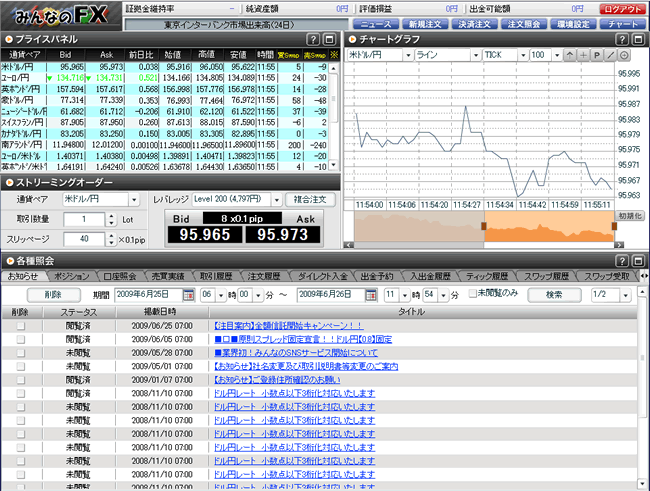Screen dimensions: 650x491
Task: Open the leverage Level 200 dropdown
Action: click(x=276, y=199)
